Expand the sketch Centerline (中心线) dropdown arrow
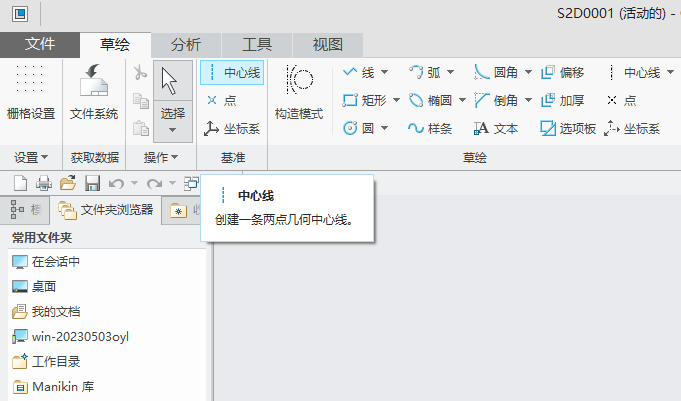This screenshot has height=401, width=681. click(x=671, y=72)
